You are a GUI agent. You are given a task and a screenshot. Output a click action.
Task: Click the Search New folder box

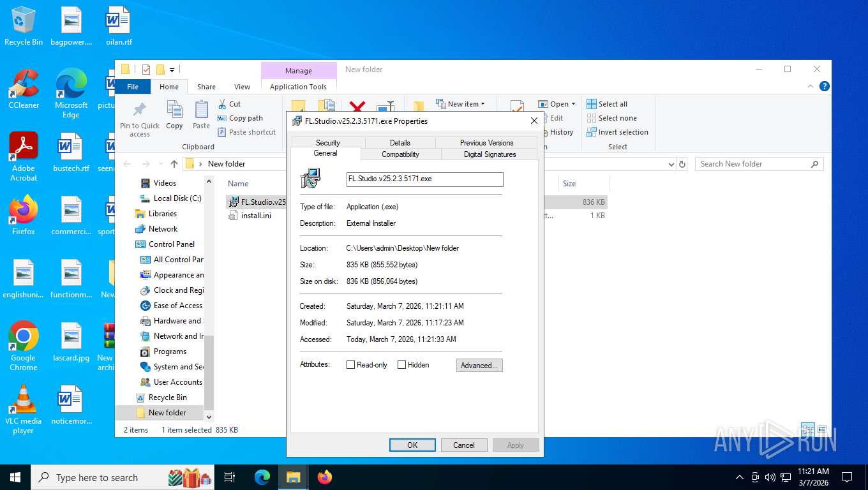coord(759,164)
